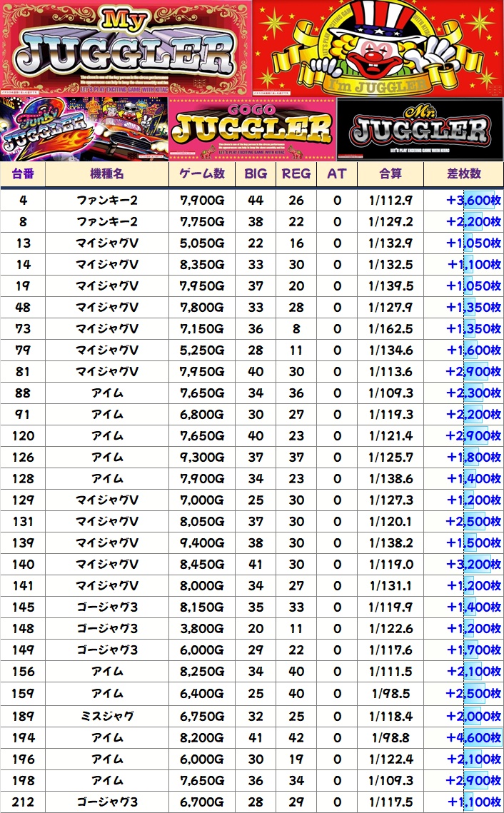This screenshot has height=813, width=504.
Task: Click the 機種名 column header
Action: coord(107,174)
